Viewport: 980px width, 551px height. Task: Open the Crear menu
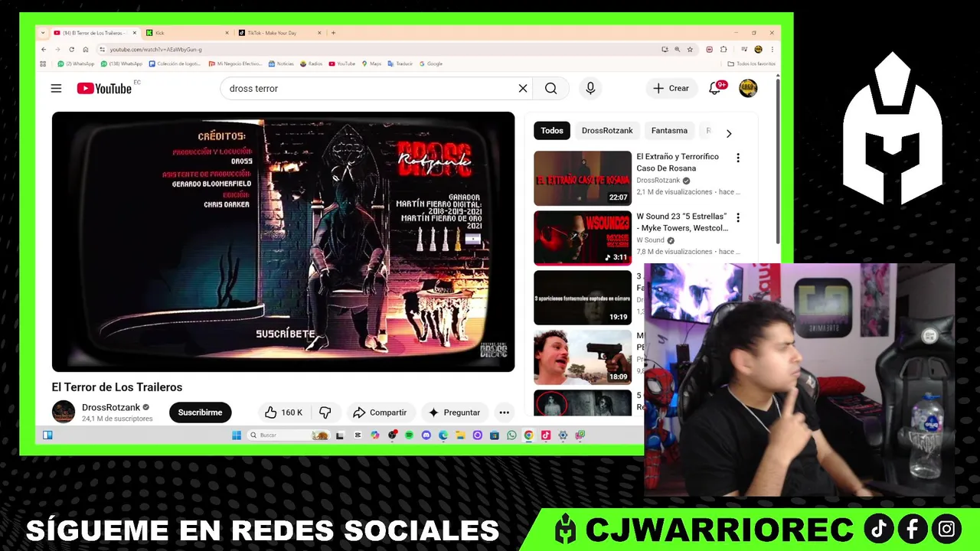(671, 89)
